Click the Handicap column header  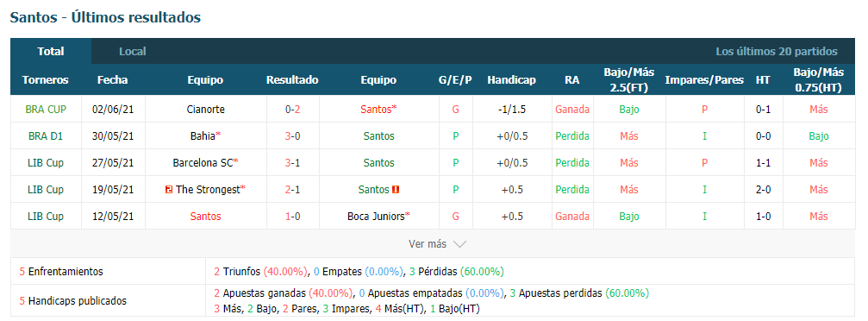click(x=511, y=80)
